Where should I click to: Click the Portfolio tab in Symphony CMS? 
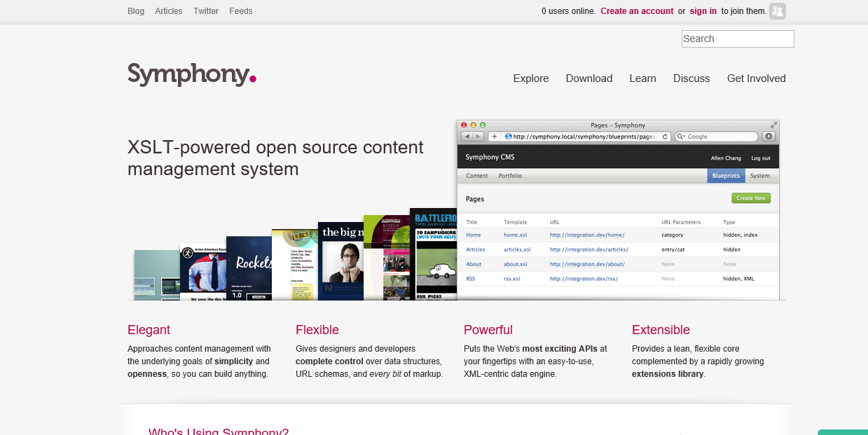(510, 176)
